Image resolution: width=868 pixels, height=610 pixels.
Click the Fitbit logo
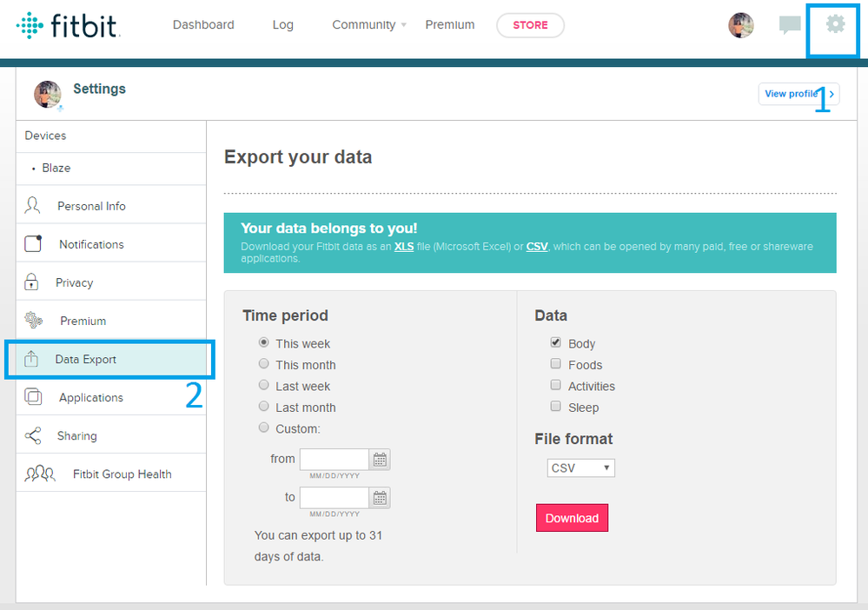68,25
